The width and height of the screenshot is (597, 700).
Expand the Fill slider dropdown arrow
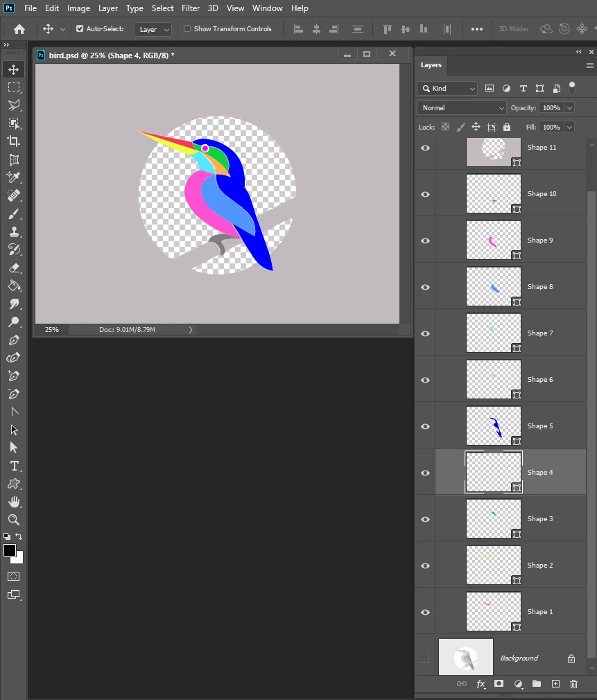[x=569, y=128]
